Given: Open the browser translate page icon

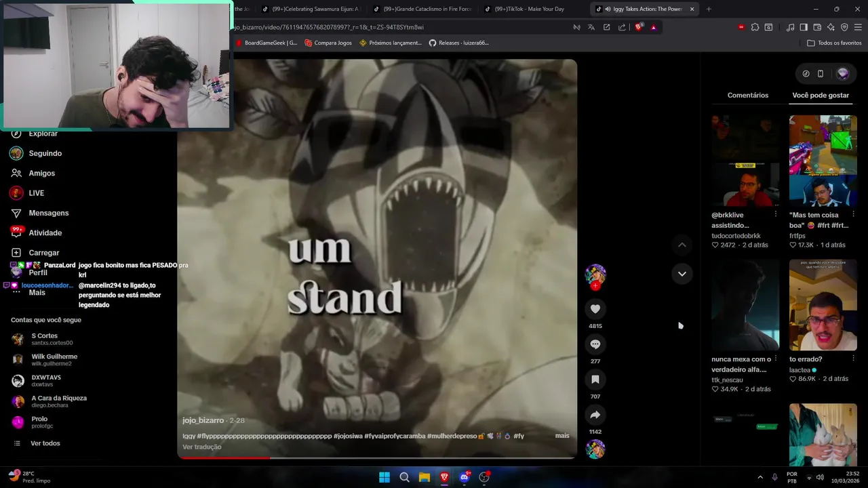Looking at the screenshot, I should [x=591, y=27].
